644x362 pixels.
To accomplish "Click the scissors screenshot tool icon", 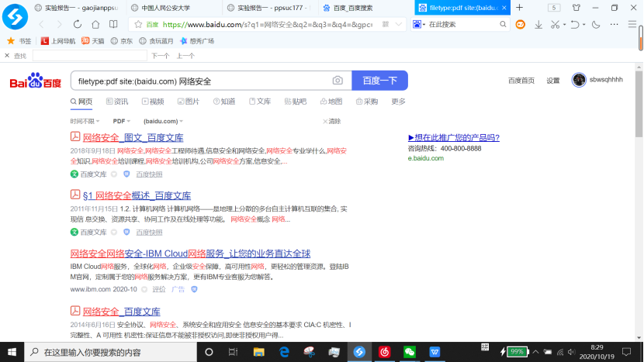I will tap(555, 25).
